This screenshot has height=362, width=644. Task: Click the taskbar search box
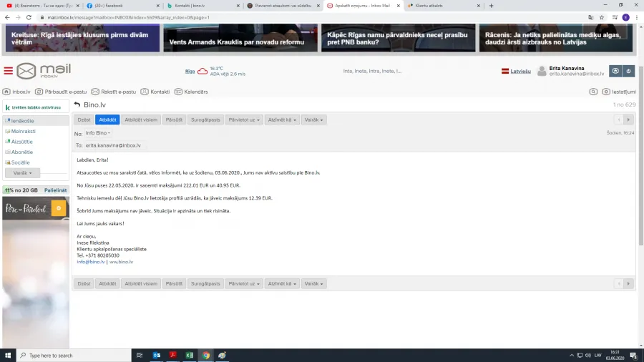tap(74, 356)
